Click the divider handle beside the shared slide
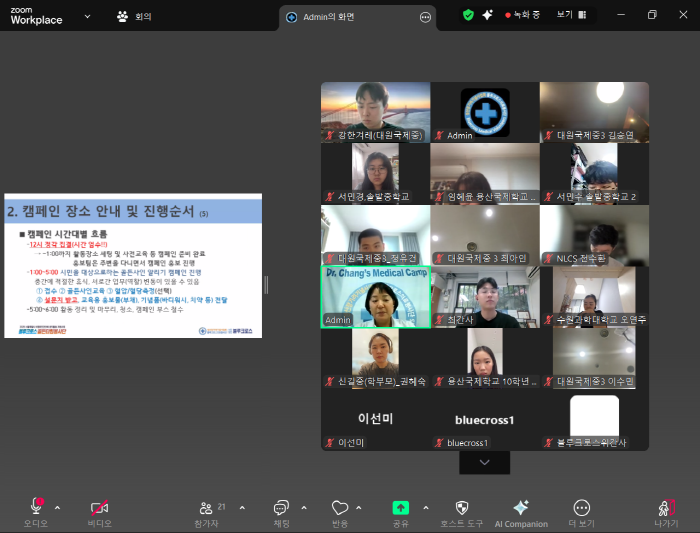This screenshot has height=533, width=700. pos(267,285)
